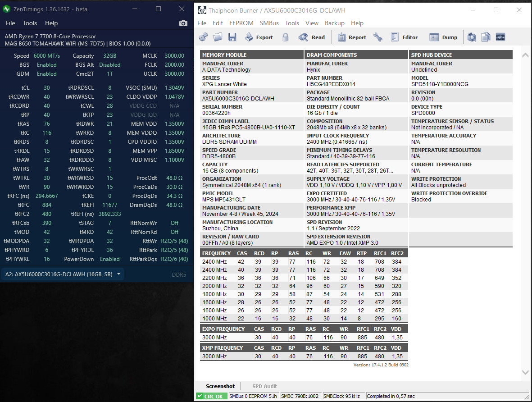Open the View menu in Thaiphoon Burner

tap(312, 23)
